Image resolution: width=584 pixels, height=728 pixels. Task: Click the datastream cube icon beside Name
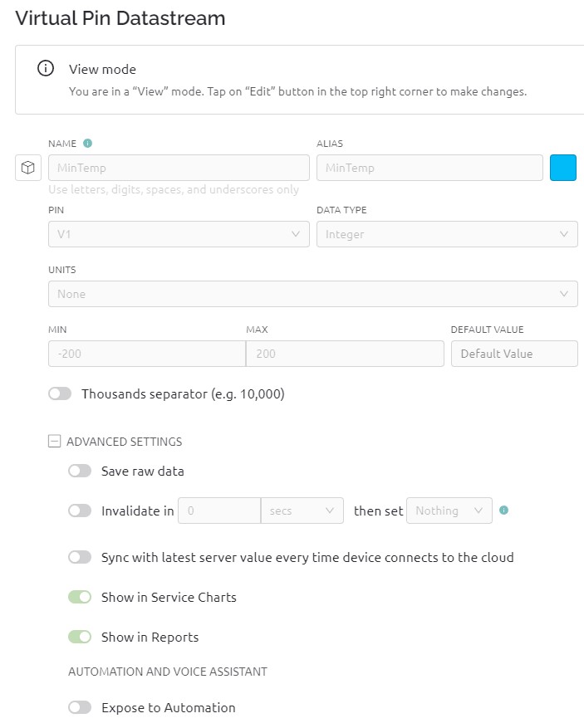28,168
